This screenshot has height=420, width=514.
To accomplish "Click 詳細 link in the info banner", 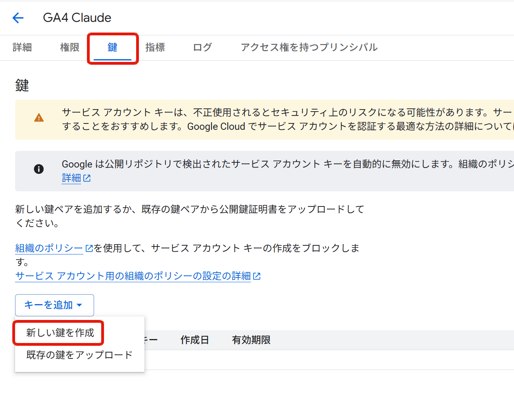I will click(x=71, y=179).
